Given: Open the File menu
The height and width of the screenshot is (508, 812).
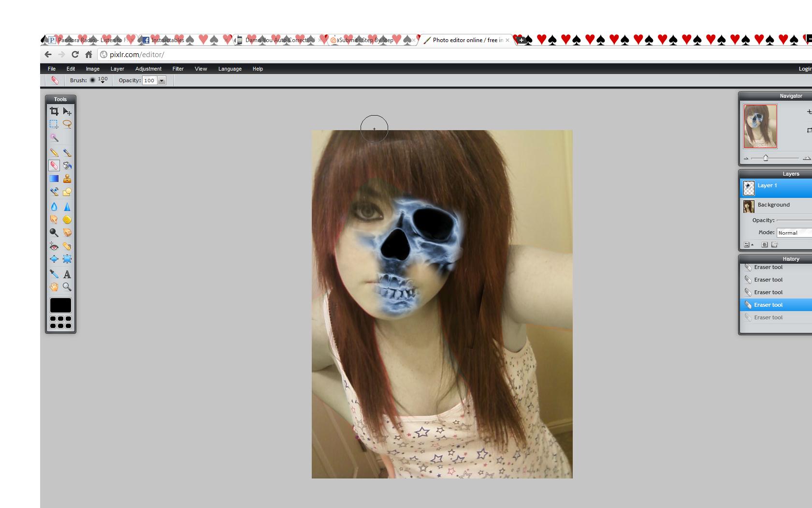Looking at the screenshot, I should tap(52, 69).
